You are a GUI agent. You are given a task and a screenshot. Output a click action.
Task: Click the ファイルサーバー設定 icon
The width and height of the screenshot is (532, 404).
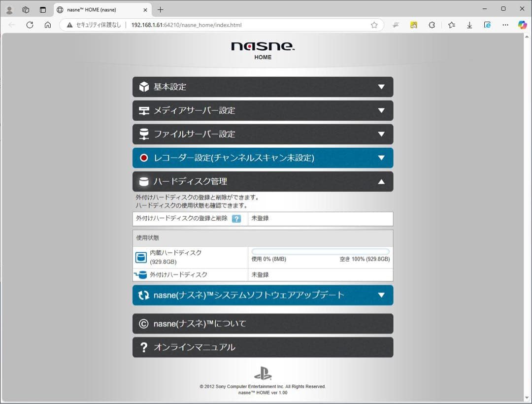[x=143, y=134]
